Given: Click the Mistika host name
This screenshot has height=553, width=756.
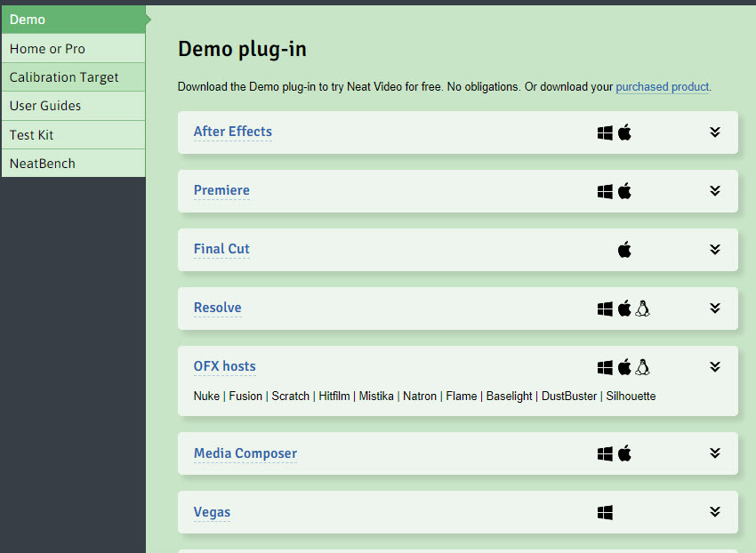Looking at the screenshot, I should (x=376, y=396).
